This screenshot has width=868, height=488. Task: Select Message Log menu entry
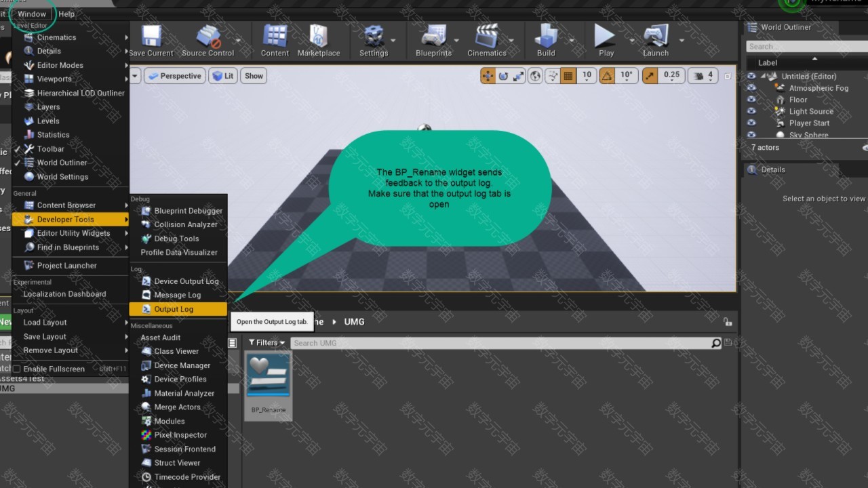pos(178,295)
